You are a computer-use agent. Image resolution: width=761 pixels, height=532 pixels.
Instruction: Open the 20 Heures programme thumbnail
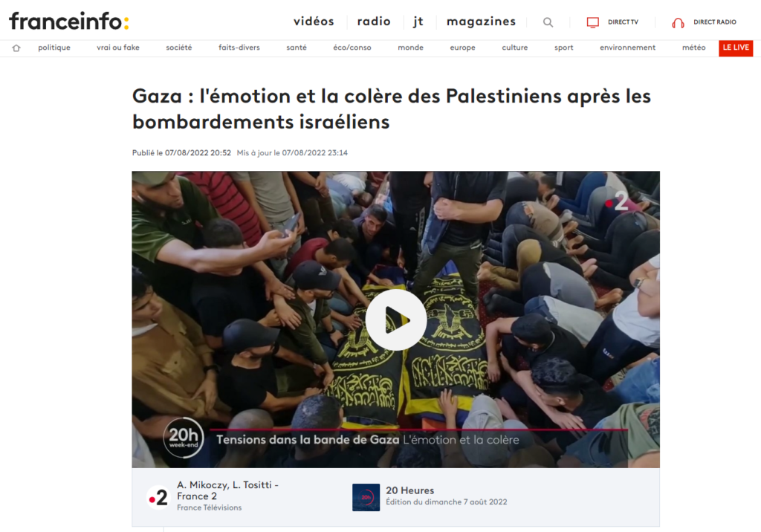coord(366,497)
